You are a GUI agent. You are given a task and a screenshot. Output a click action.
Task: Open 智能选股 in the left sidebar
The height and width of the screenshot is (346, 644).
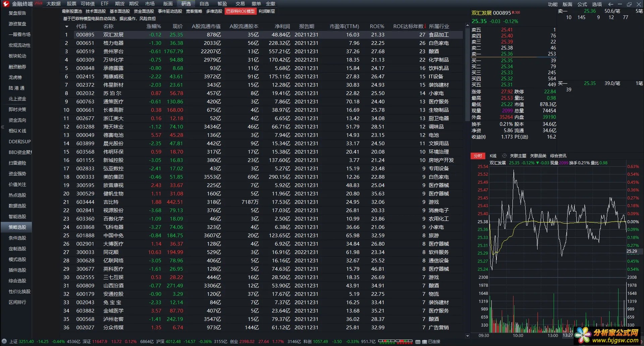[x=17, y=217]
